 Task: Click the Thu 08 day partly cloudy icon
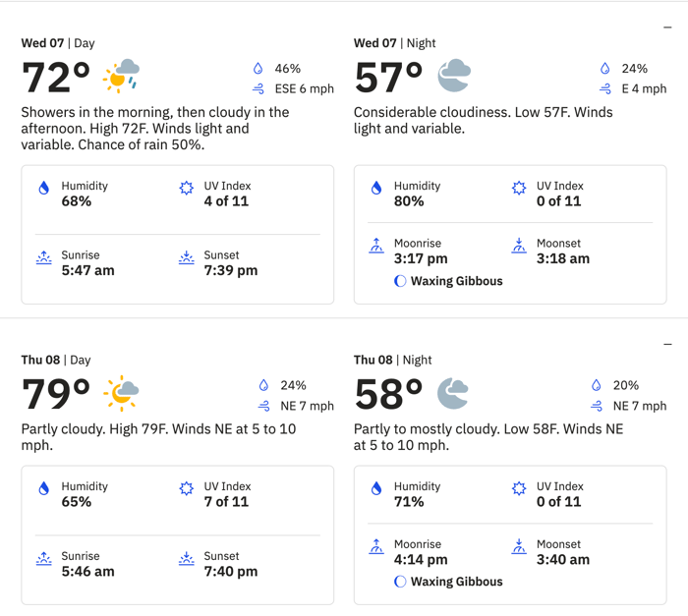tap(122, 393)
